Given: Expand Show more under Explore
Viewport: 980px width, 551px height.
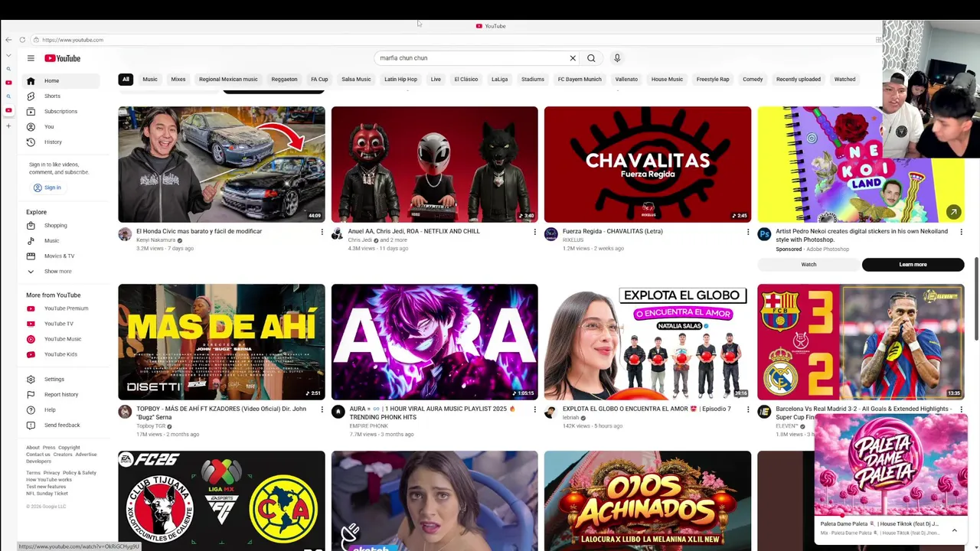Looking at the screenshot, I should tap(61, 271).
